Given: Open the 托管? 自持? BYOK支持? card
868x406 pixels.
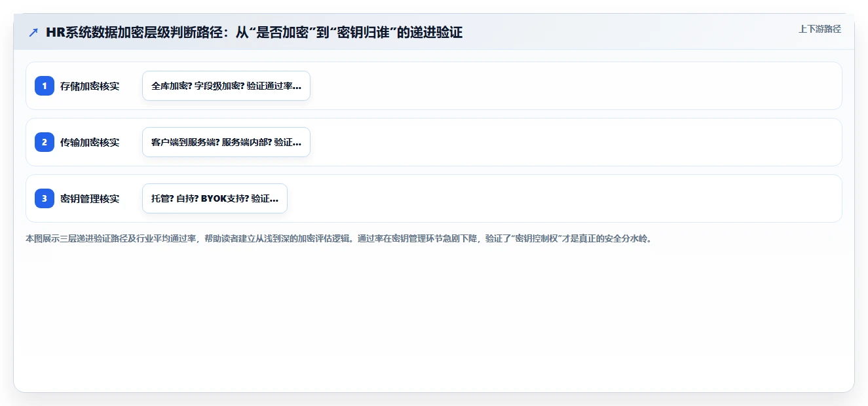Looking at the screenshot, I should point(215,198).
